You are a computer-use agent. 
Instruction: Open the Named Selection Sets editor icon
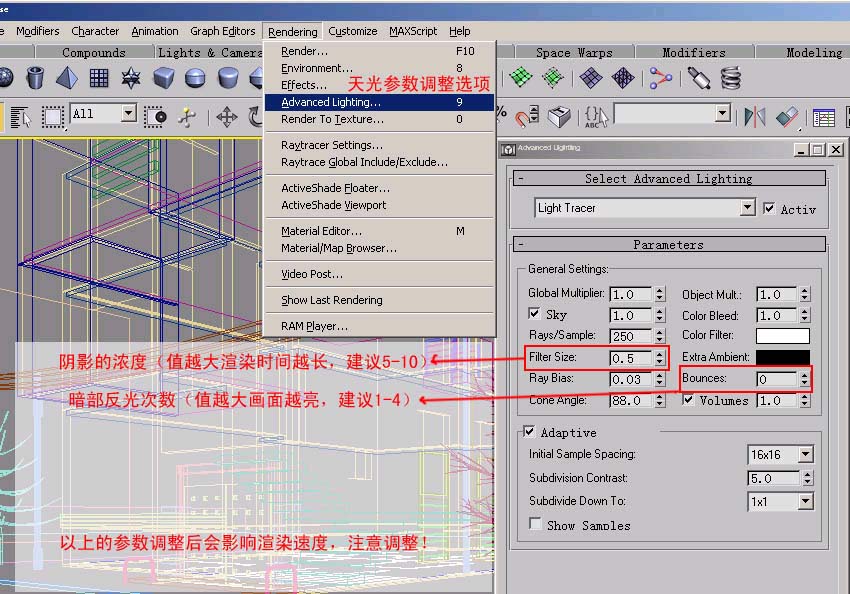coord(596,117)
